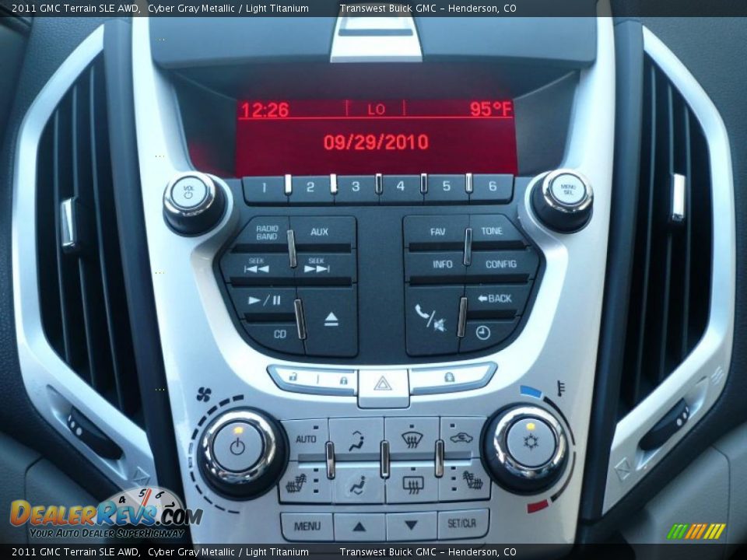Turn on rear window defogger
The image size is (747, 560).
tap(412, 484)
